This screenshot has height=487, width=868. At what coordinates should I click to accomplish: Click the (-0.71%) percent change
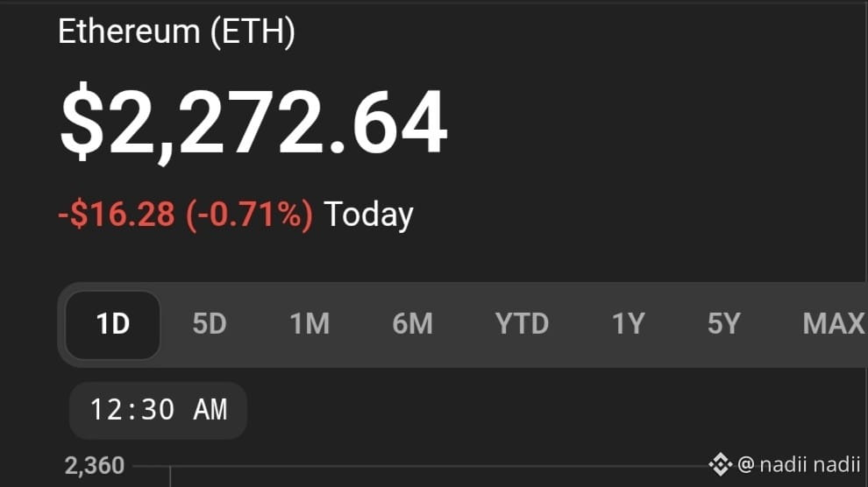point(250,215)
